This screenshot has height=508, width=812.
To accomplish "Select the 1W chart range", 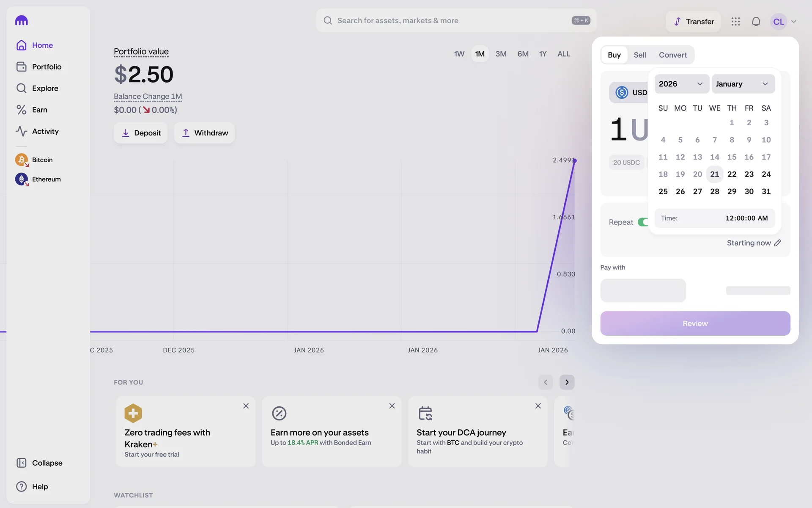I will [459, 54].
